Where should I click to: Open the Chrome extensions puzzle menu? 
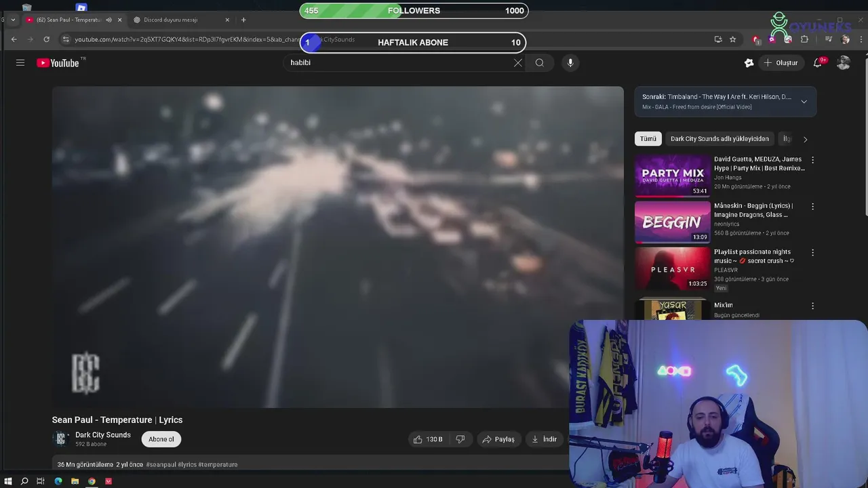tap(804, 39)
